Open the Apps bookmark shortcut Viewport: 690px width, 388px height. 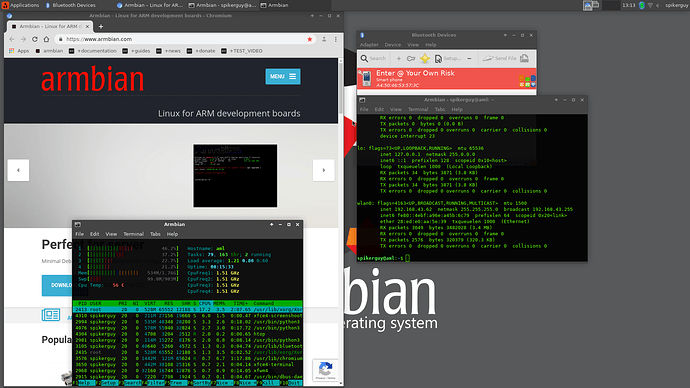tap(19, 51)
